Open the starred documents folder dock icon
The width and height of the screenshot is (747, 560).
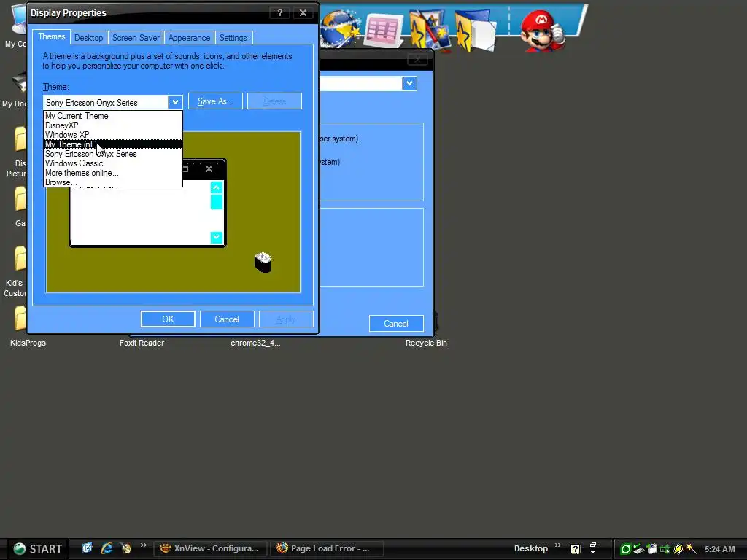point(476,31)
